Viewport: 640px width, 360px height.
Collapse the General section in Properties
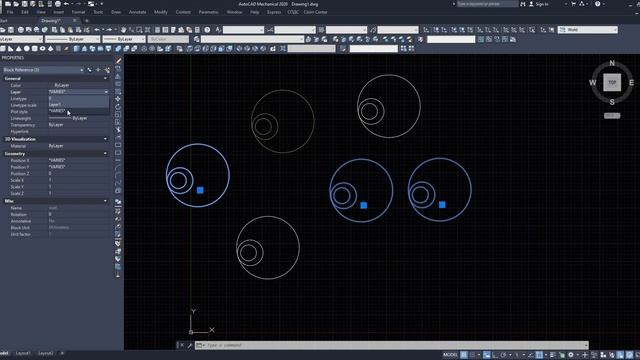pyautogui.click(x=105, y=78)
